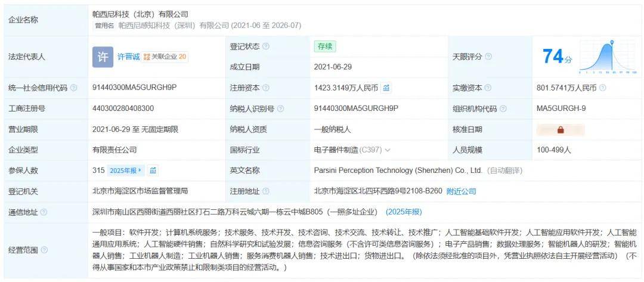Open the 关联企业 20 badge
The image size is (644, 282).
pyautogui.click(x=165, y=57)
